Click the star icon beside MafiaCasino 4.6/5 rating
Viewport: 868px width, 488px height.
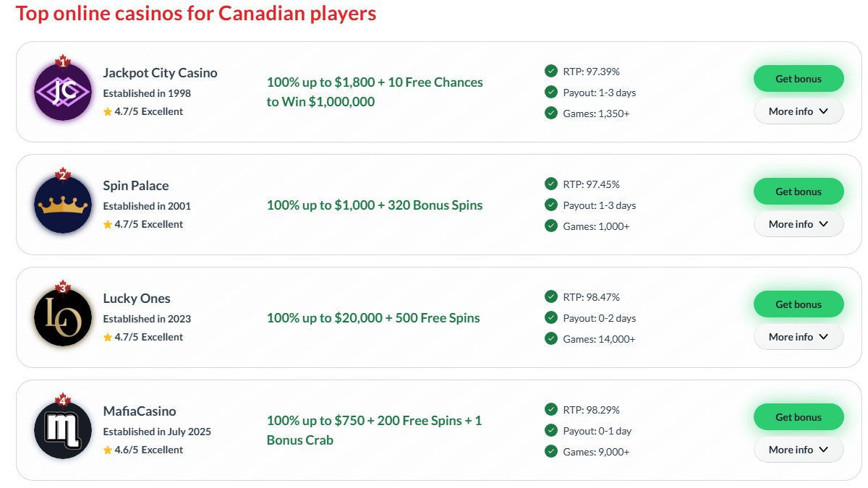[x=108, y=450]
